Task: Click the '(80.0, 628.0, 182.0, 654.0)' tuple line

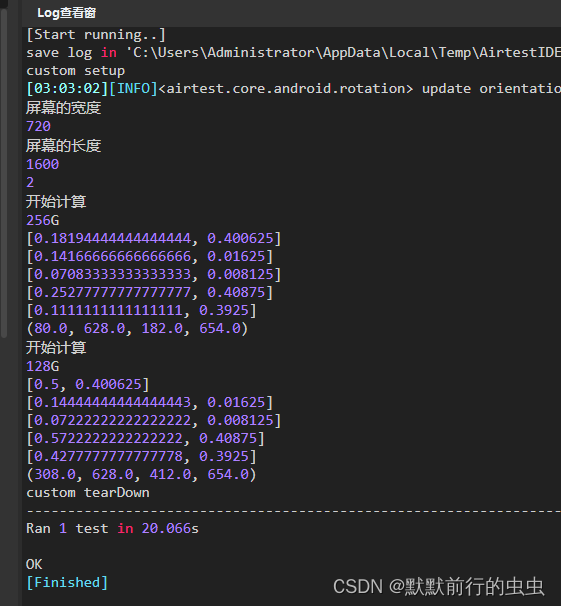Action: pos(137,329)
